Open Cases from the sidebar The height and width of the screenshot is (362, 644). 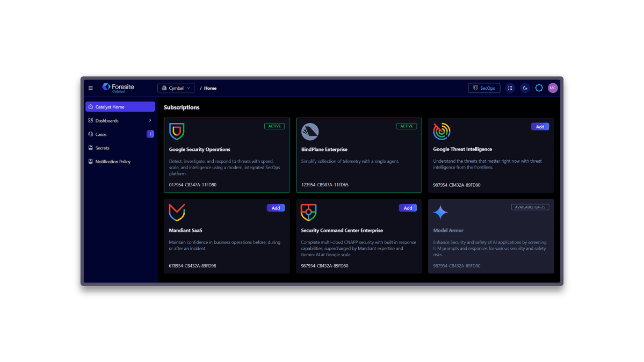click(x=102, y=134)
